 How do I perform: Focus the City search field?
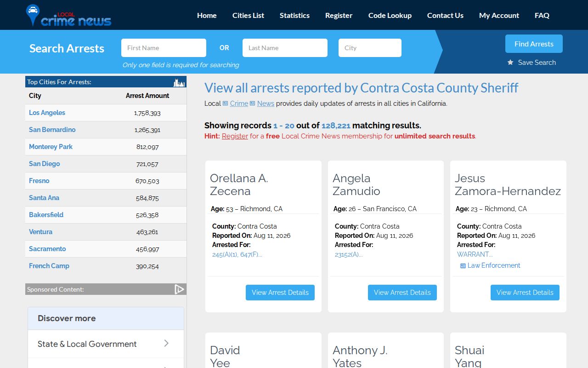pos(370,48)
